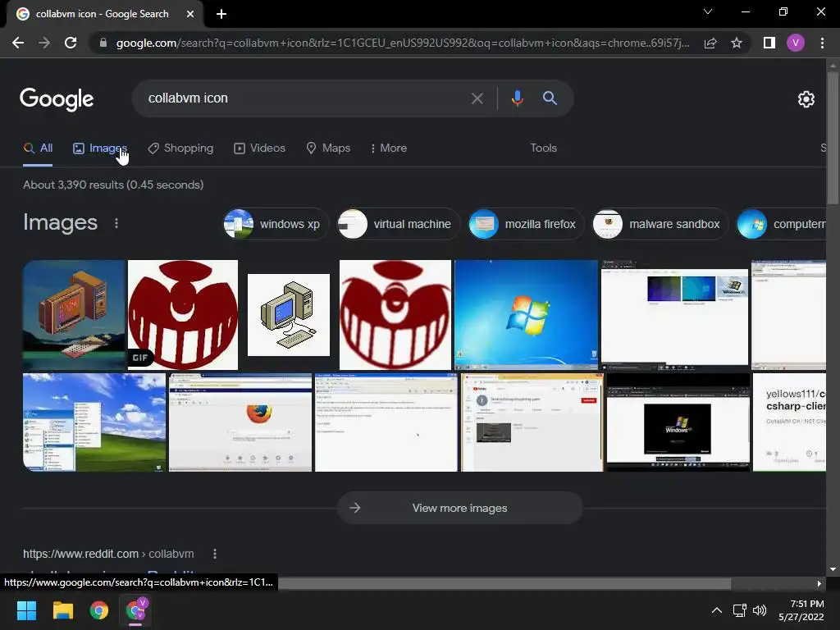Screen dimensions: 840x630
Task: Open the Chrome profile V taskbar icon
Action: [x=135, y=610]
